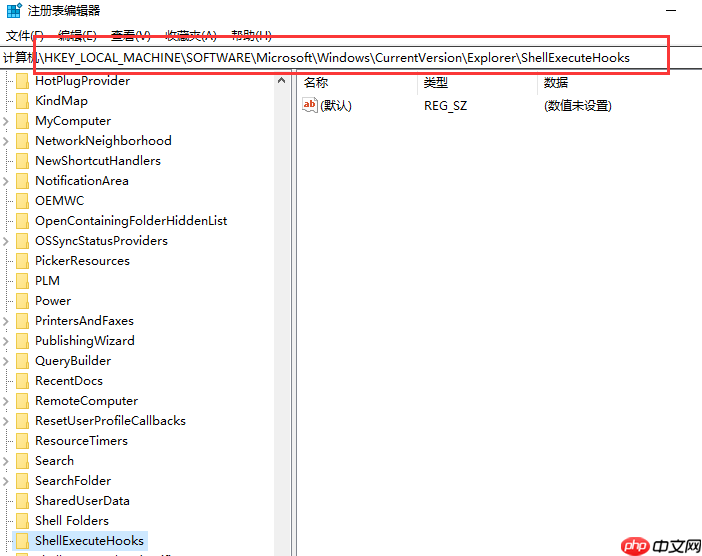
Task: Select the Shell Folders key label
Action: 72,521
